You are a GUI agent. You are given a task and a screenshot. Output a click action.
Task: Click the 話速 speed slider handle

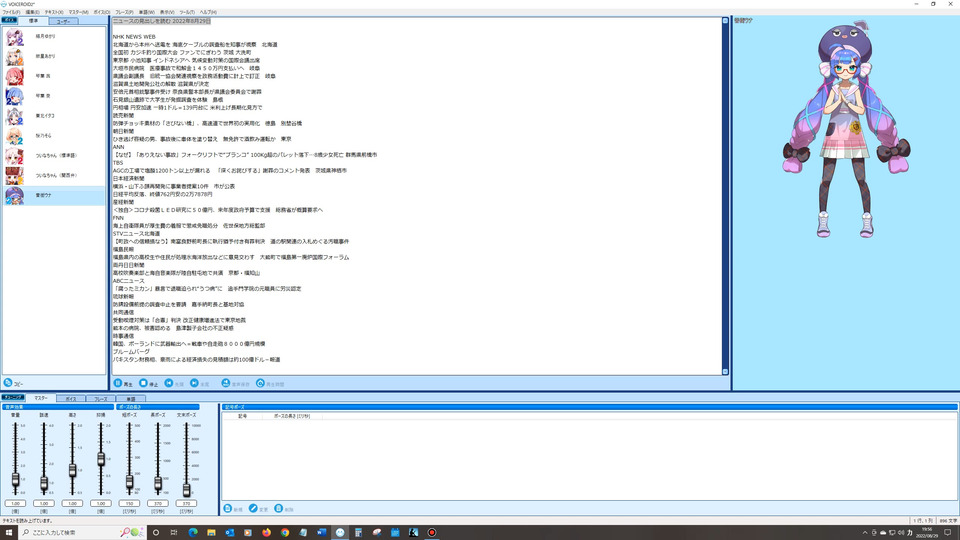44,484
